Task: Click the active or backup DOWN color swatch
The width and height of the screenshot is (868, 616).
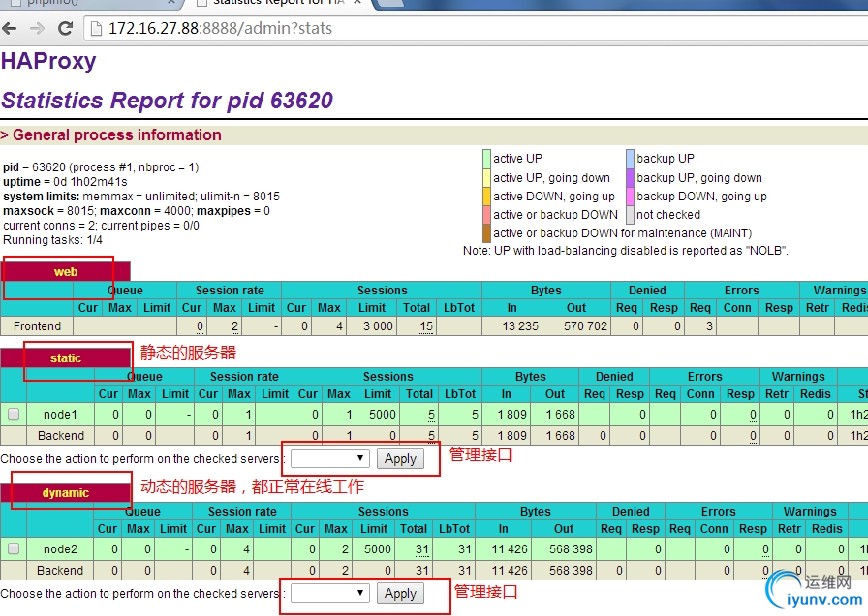Action: coord(486,215)
